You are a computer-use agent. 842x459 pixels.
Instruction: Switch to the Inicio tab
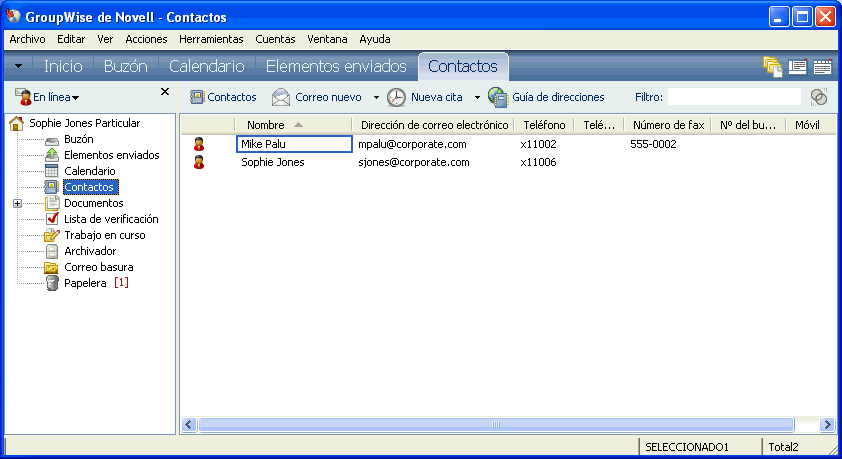tap(63, 67)
